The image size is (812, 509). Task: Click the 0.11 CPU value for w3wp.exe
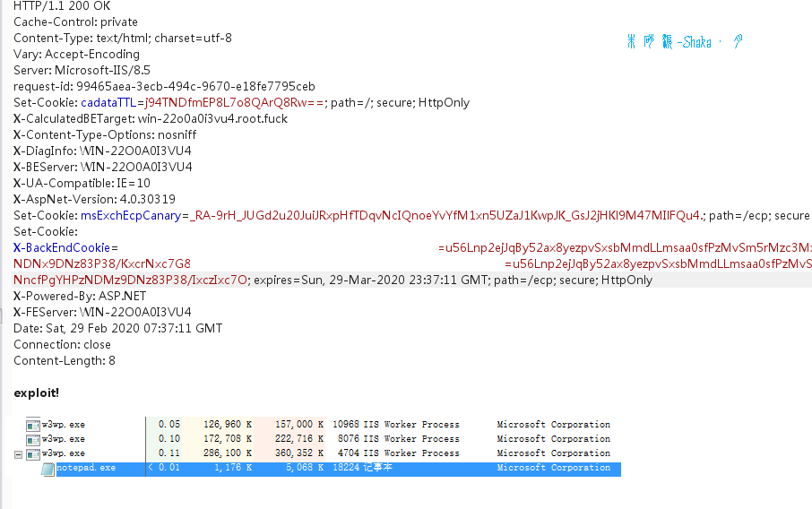(x=168, y=453)
